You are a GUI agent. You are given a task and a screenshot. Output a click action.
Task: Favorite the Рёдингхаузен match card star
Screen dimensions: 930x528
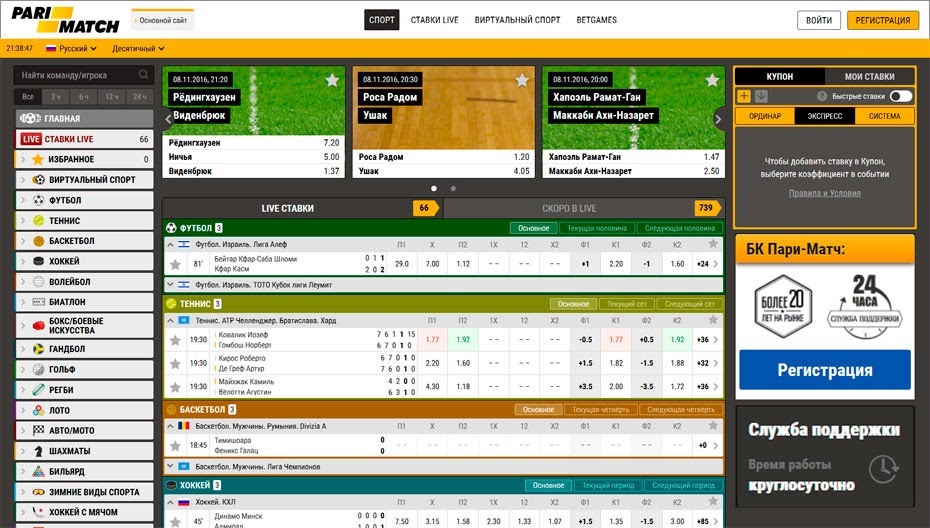[332, 80]
